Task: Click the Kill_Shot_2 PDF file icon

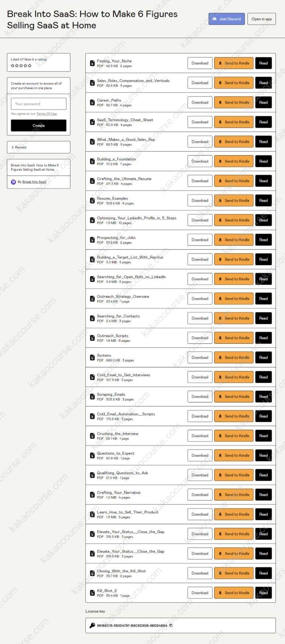Action: 92,593
